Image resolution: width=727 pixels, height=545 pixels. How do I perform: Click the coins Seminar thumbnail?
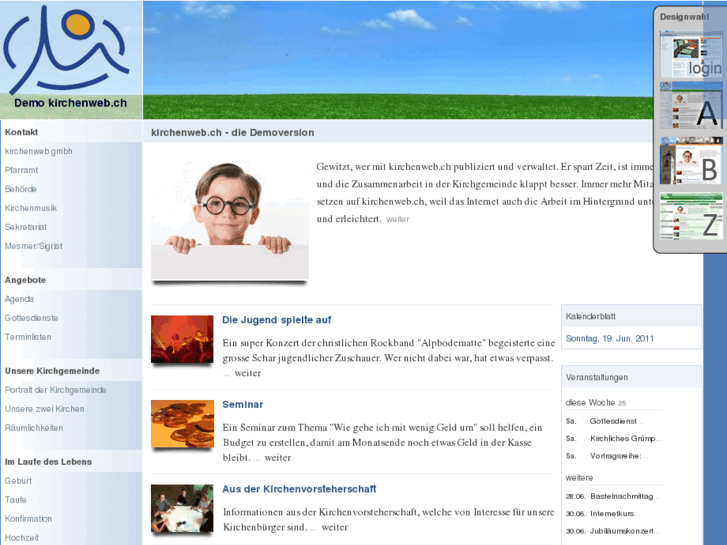coord(182,424)
